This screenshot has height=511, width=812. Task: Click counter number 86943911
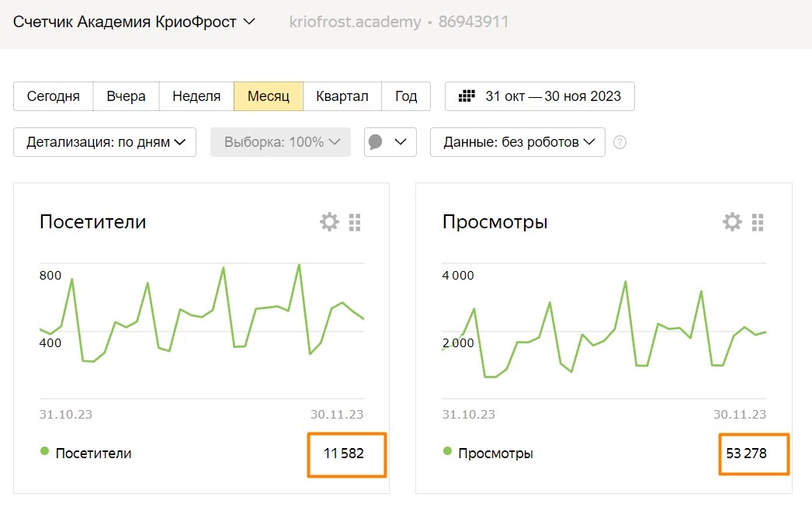click(474, 22)
